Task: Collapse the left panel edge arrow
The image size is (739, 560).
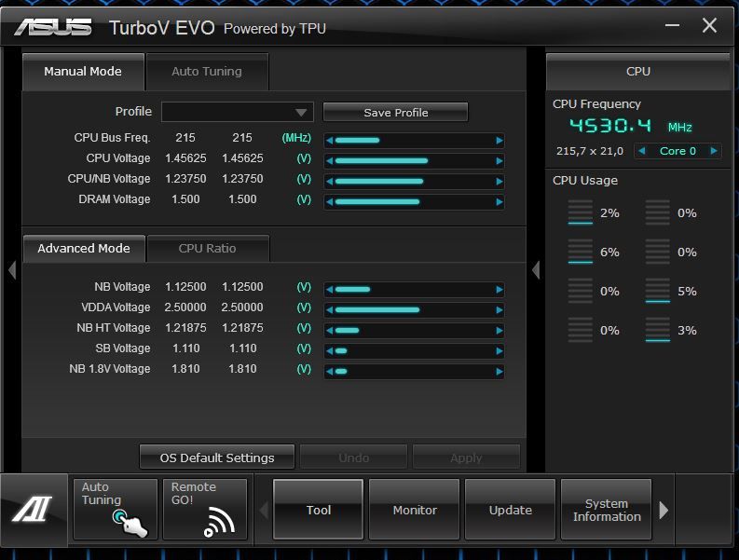Action: (x=12, y=270)
